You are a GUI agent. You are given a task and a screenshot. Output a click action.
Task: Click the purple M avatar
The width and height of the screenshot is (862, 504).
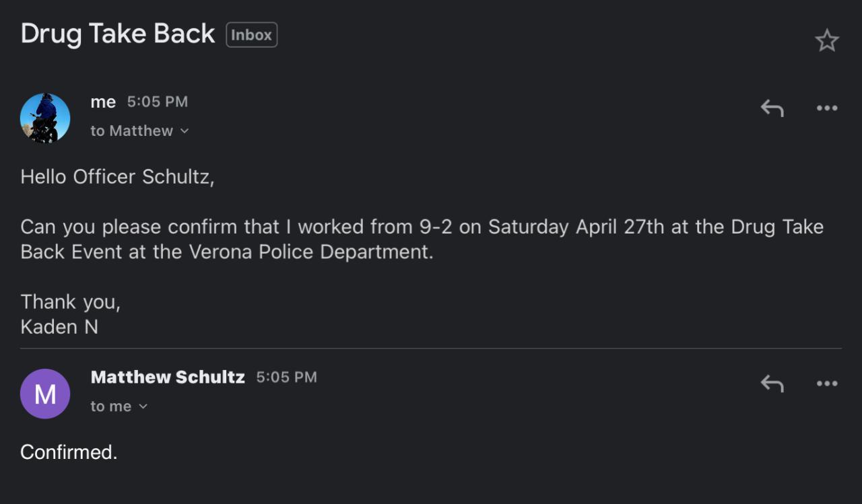coord(45,394)
